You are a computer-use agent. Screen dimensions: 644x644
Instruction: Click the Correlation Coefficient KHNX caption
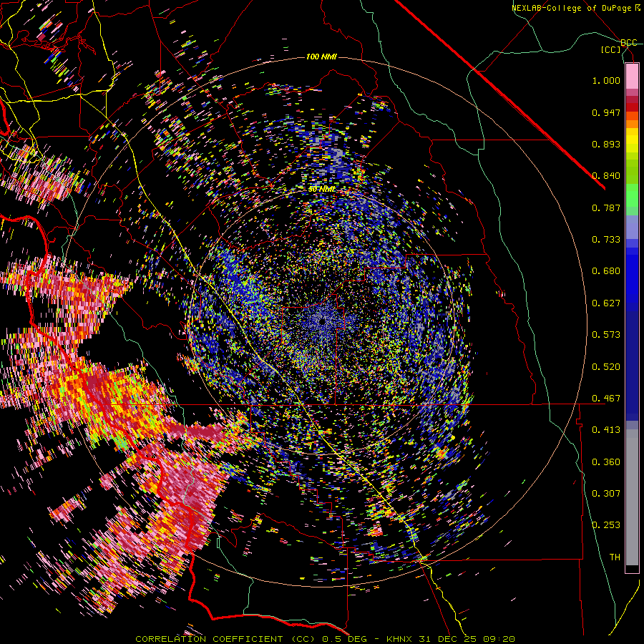click(x=325, y=639)
